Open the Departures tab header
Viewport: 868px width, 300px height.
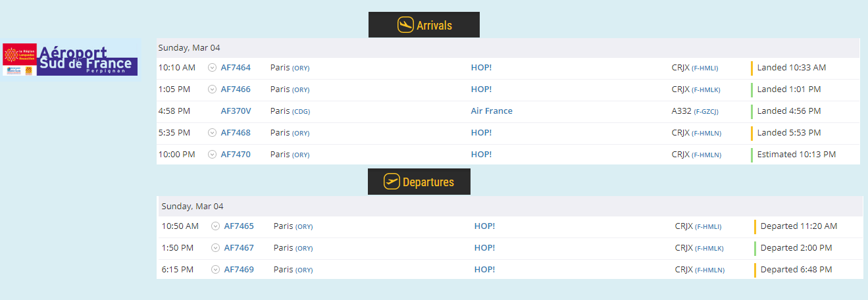click(428, 182)
